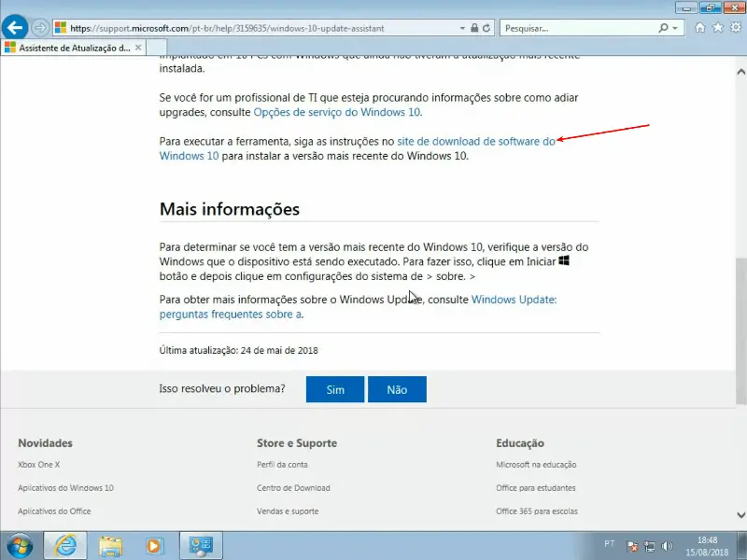747x560 pixels.
Task: Open Opções de serviço do Windows 10 link
Action: tap(336, 112)
